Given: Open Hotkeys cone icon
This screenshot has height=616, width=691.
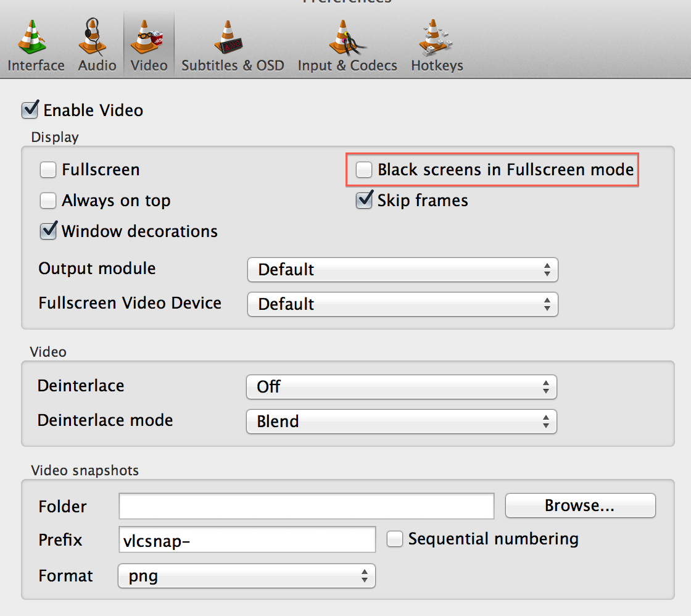Looking at the screenshot, I should pyautogui.click(x=436, y=38).
